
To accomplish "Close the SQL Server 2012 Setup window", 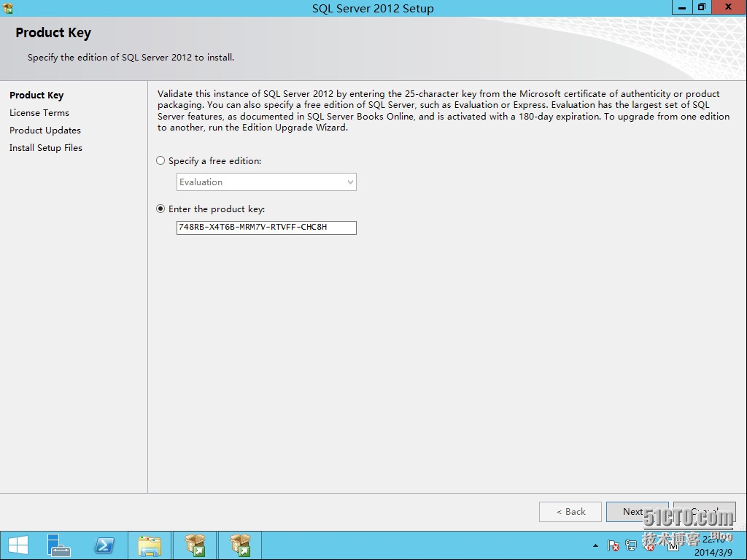I will tap(729, 7).
